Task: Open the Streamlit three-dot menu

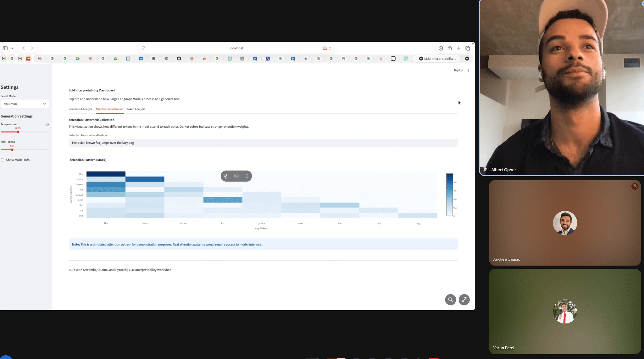Action: point(468,70)
